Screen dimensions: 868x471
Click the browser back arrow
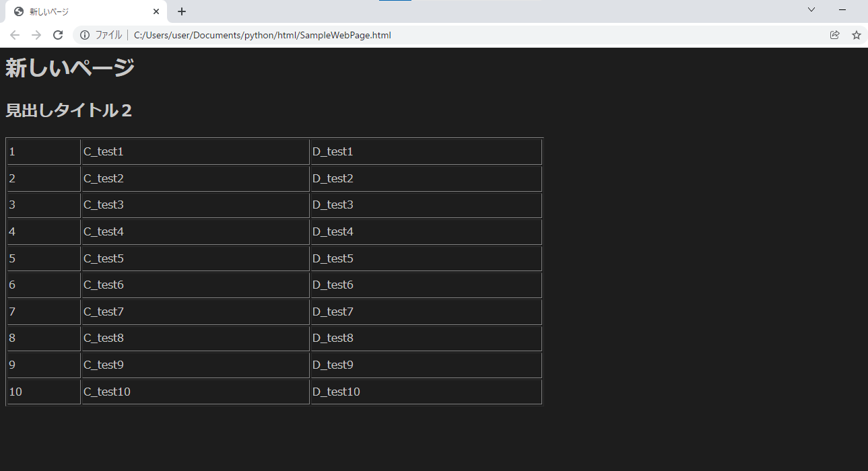point(15,35)
